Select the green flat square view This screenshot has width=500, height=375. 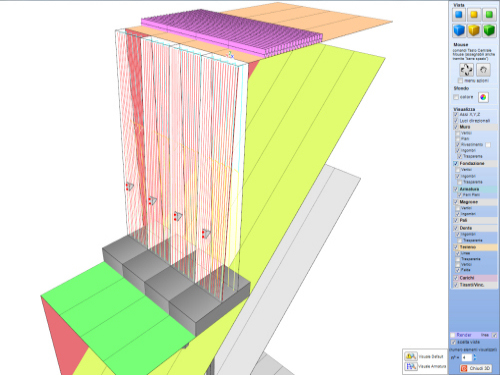point(489,15)
